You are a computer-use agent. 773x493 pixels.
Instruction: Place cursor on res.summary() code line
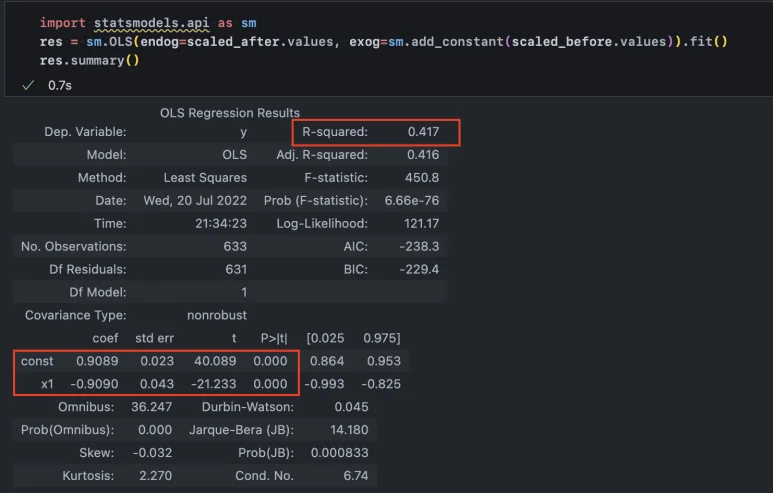(x=90, y=60)
